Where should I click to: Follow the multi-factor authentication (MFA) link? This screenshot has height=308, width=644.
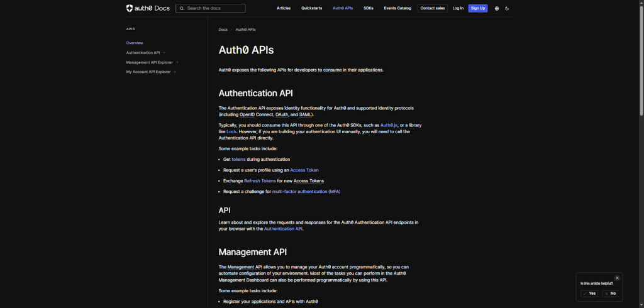point(306,191)
